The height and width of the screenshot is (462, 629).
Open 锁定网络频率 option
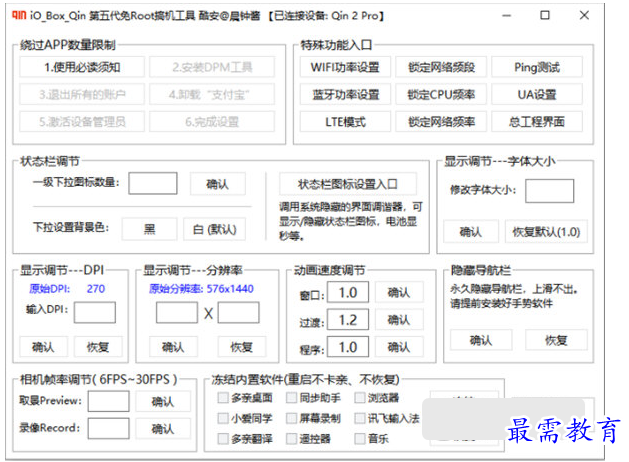point(441,122)
